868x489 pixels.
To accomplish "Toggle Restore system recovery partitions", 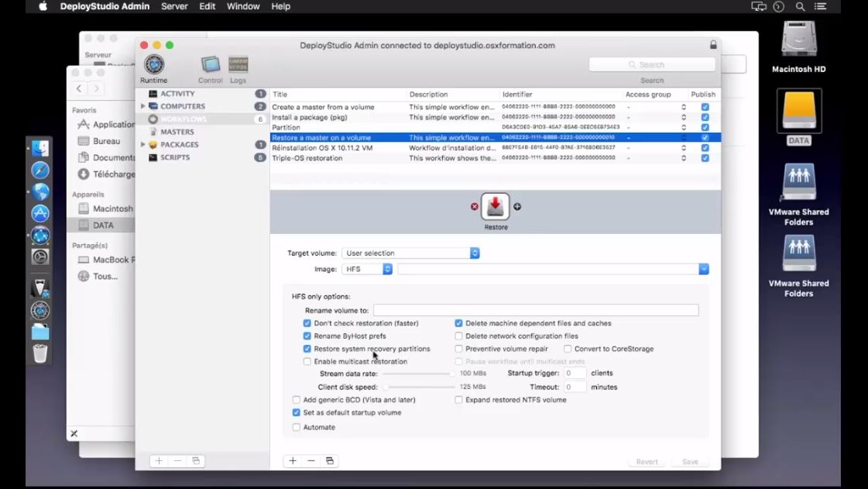I will point(307,348).
